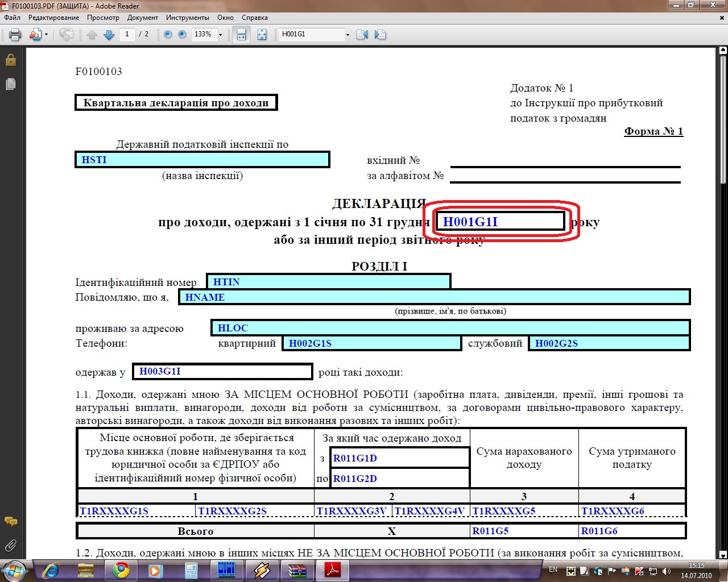Open the Файл menu
This screenshot has width=728, height=582.
coord(12,18)
